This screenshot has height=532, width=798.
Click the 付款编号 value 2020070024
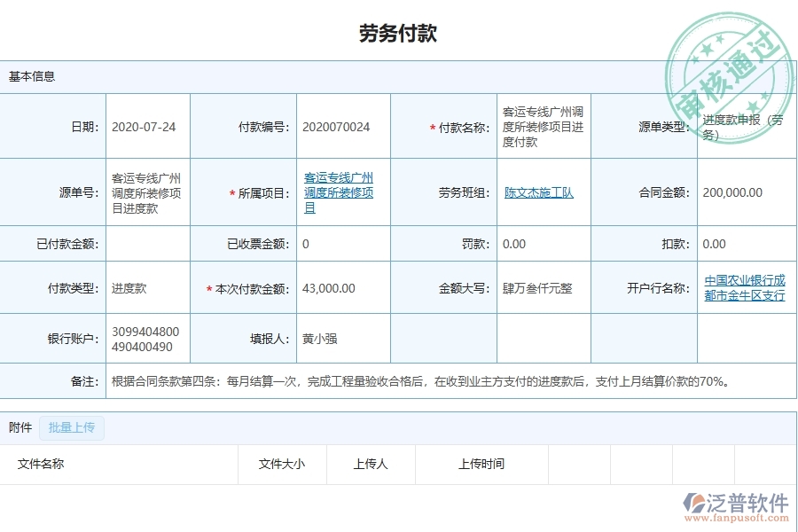[335, 126]
